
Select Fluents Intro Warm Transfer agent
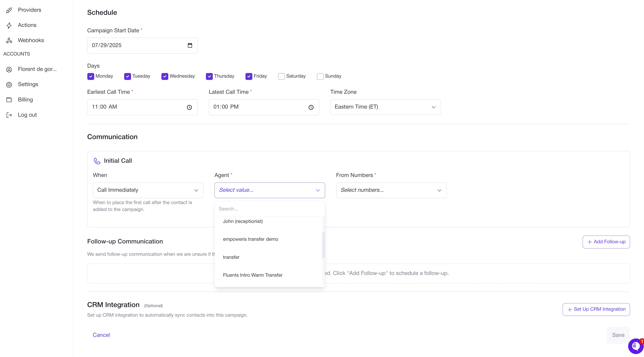coord(268,275)
